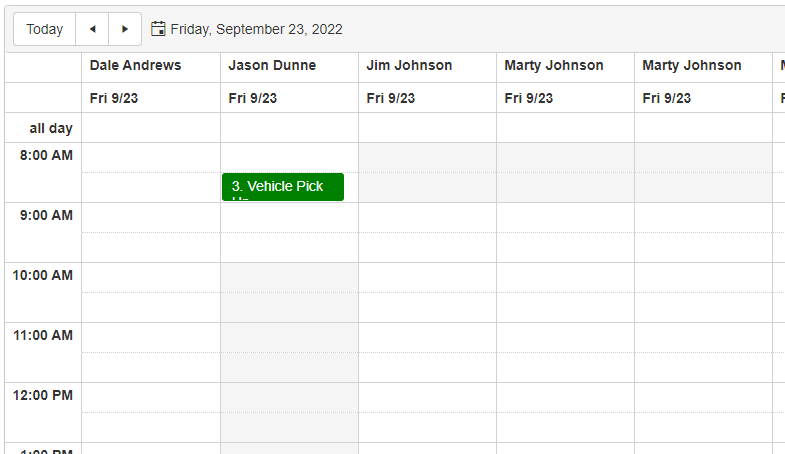Select the Dale Andrews column header
Viewport: 785px width, 454px height.
136,66
